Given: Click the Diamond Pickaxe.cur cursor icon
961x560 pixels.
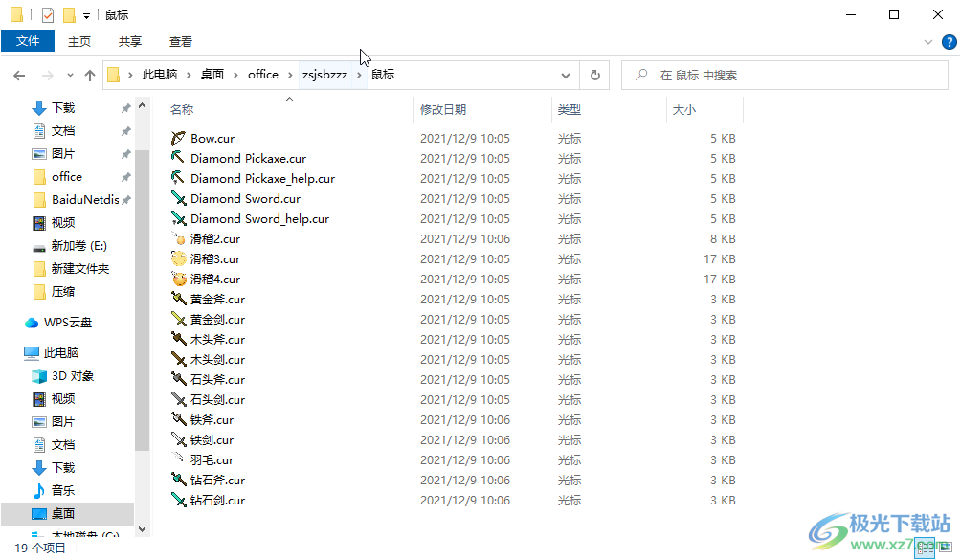Looking at the screenshot, I should (x=178, y=158).
